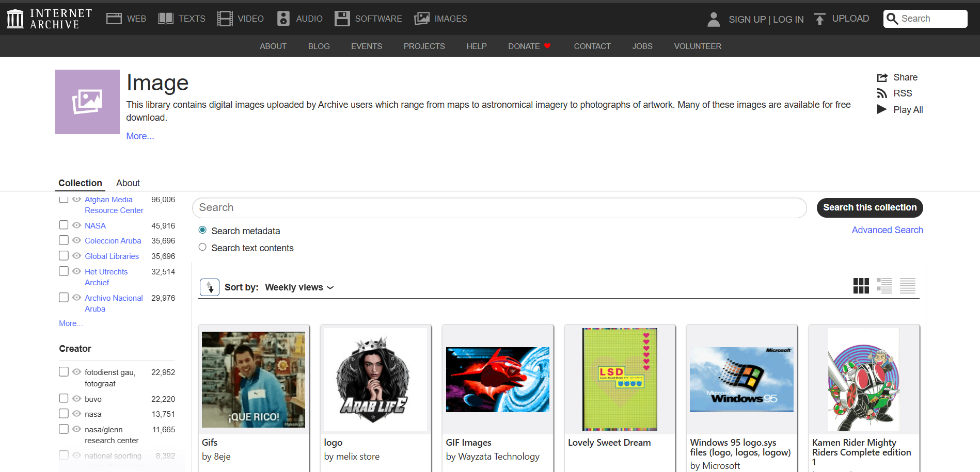
Task: Switch to tile grid view icon
Action: 861,286
